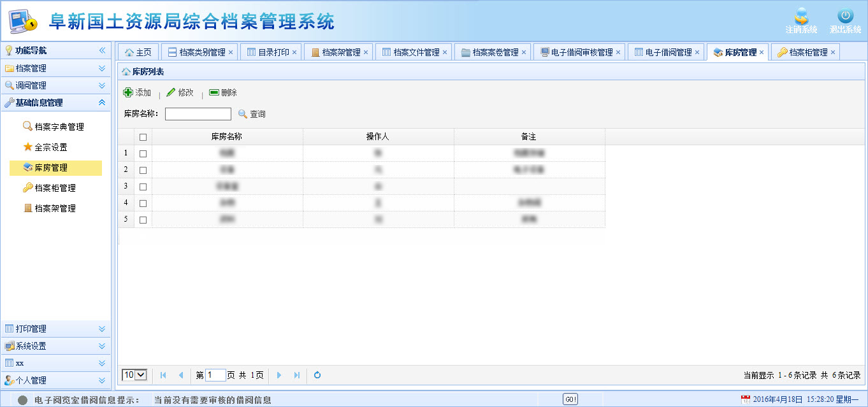Switch to the 电子借阅管理 tab
This screenshot has width=868, height=407.
(668, 52)
